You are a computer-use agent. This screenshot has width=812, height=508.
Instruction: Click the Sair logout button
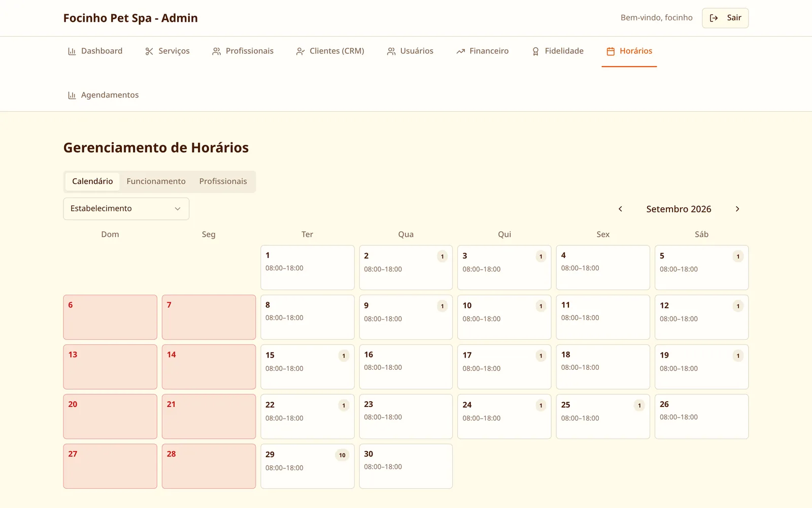pyautogui.click(x=725, y=18)
